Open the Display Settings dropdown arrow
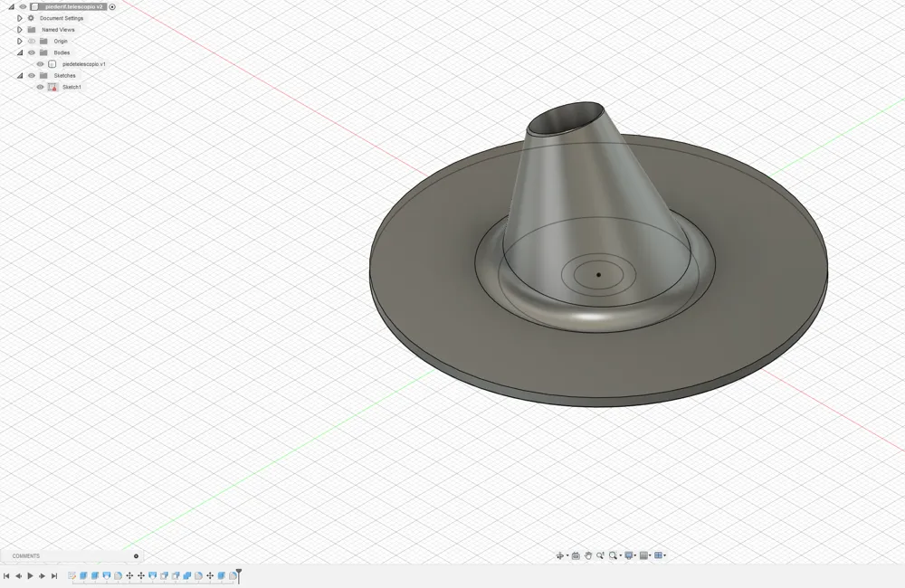 (635, 555)
